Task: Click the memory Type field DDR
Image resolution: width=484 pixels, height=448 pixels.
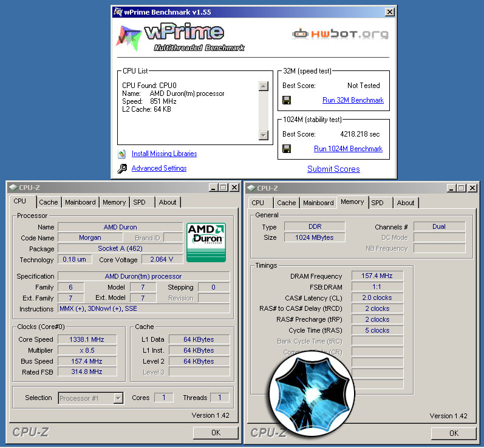Action: click(315, 227)
